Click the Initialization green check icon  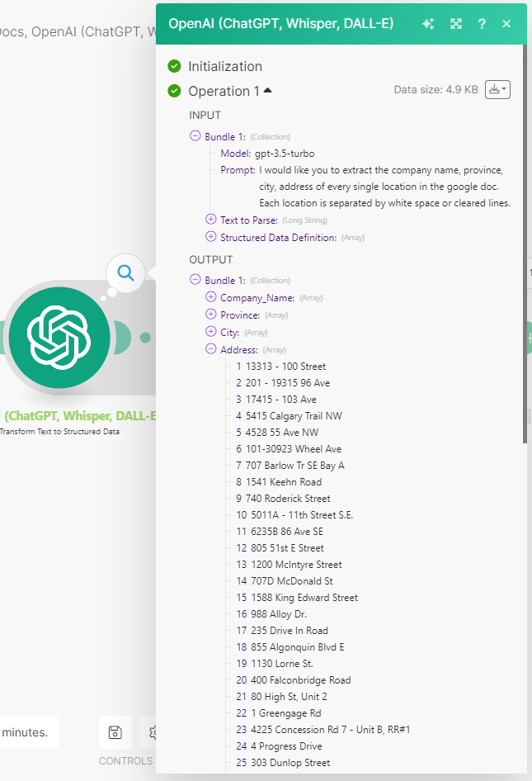174,66
